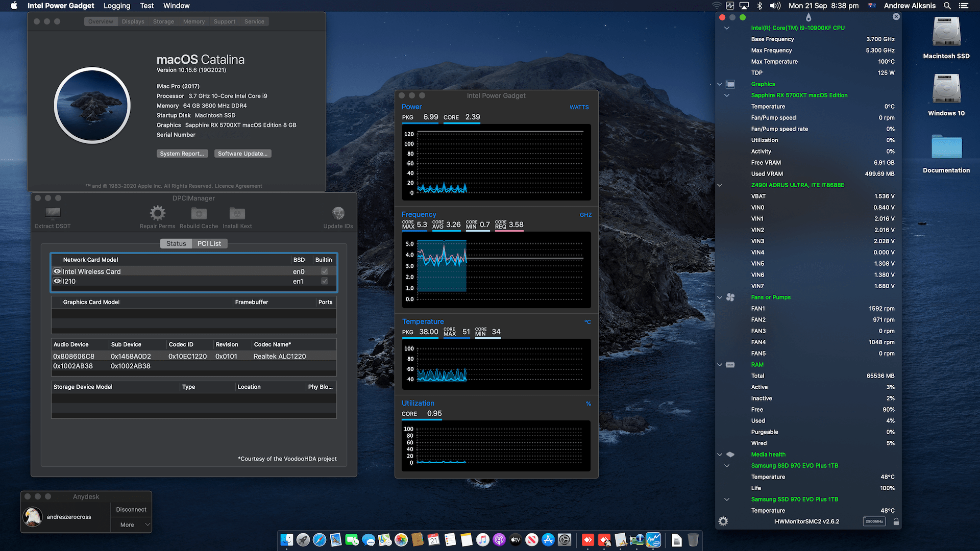Open the Windows 10 drive icon
The height and width of the screenshot is (551, 980).
tap(946, 89)
